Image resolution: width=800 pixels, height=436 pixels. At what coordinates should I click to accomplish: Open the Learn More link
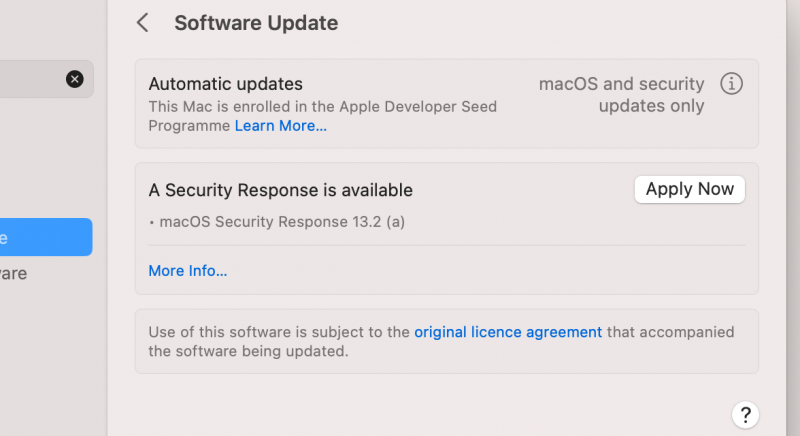coord(280,126)
